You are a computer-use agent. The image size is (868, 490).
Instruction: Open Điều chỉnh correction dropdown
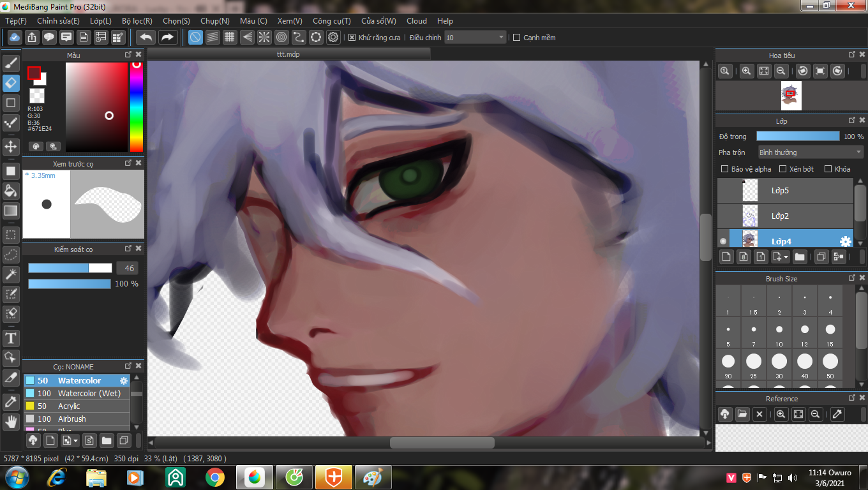pos(475,38)
